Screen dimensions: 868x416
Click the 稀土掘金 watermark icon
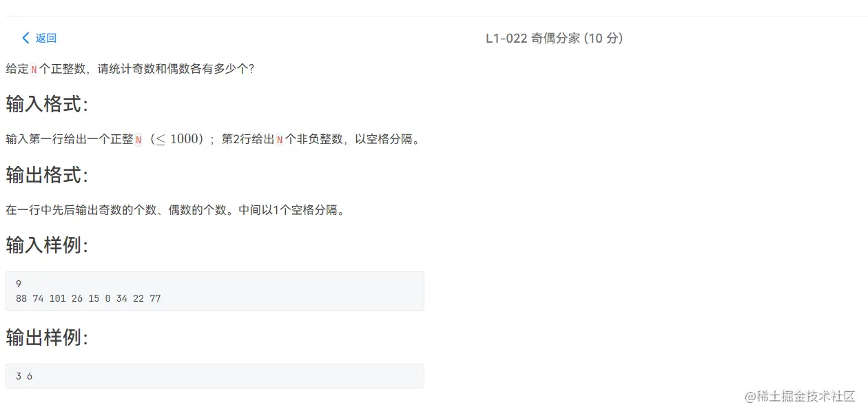coord(751,397)
